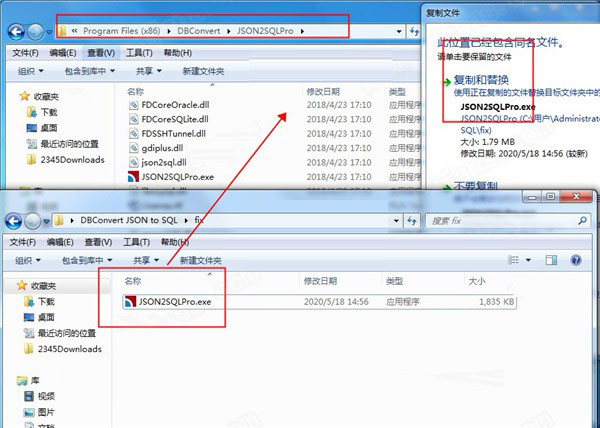Go back in the JSON2SQLPro folder window
The image size is (600, 428).
(x=16, y=32)
